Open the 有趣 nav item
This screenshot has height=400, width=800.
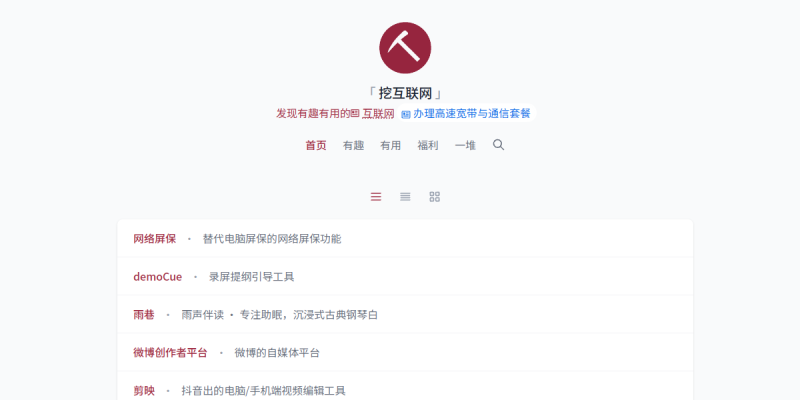coord(354,145)
